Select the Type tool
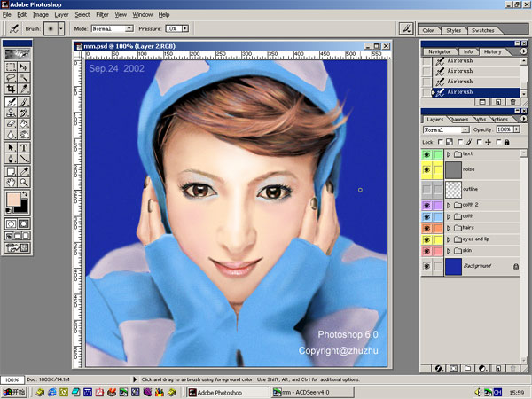Viewport: 532px width, 399px height. [23, 147]
